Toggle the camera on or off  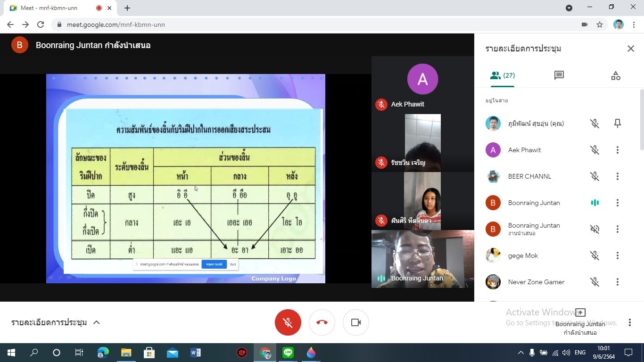tap(355, 322)
